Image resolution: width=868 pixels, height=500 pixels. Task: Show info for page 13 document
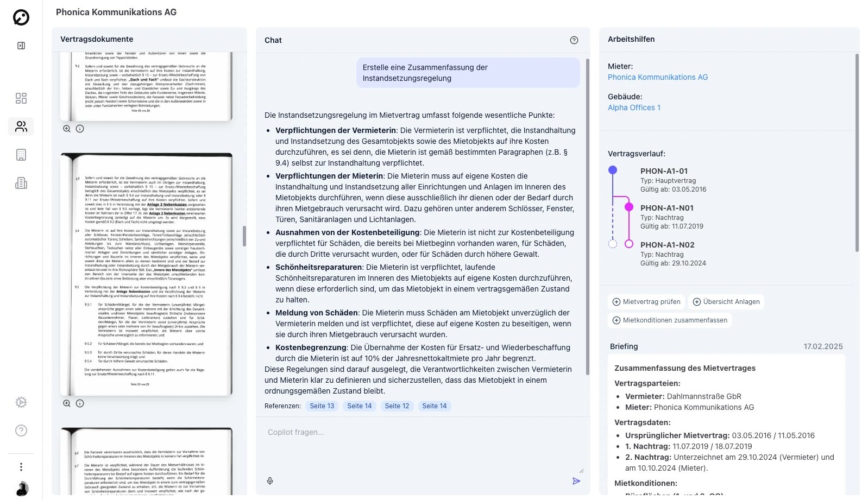coord(80,403)
